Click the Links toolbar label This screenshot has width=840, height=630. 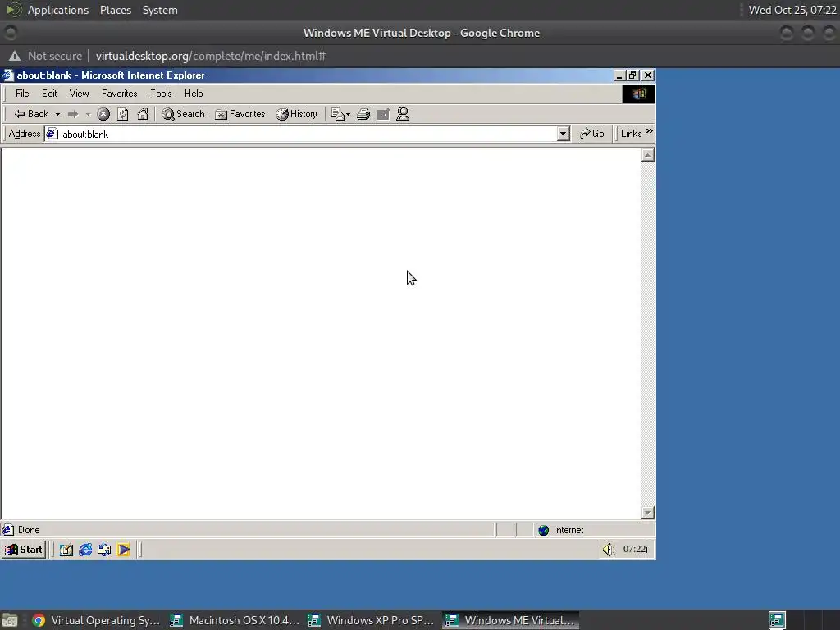coord(631,134)
